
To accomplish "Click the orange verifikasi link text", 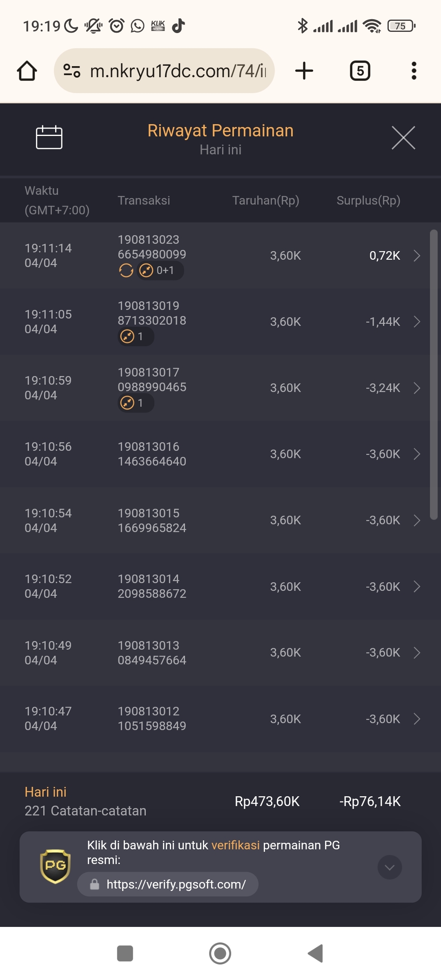I will (235, 845).
